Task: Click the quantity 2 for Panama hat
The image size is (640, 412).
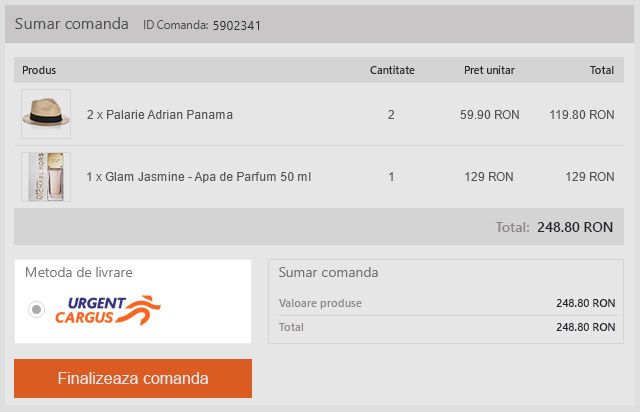Action: [x=391, y=115]
